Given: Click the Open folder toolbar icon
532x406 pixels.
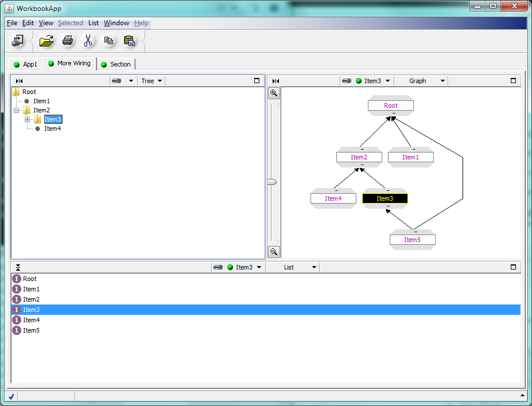Looking at the screenshot, I should tap(46, 41).
